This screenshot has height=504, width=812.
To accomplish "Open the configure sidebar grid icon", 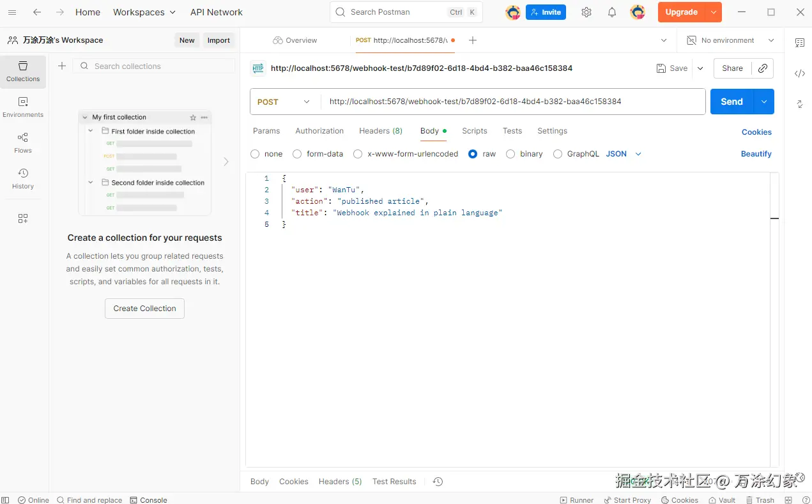I will click(x=23, y=218).
